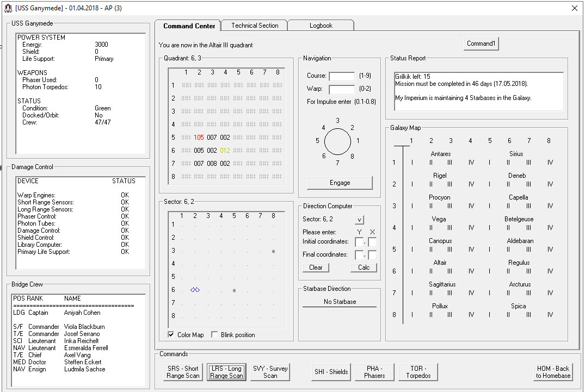Focus the Warp input field

click(341, 89)
